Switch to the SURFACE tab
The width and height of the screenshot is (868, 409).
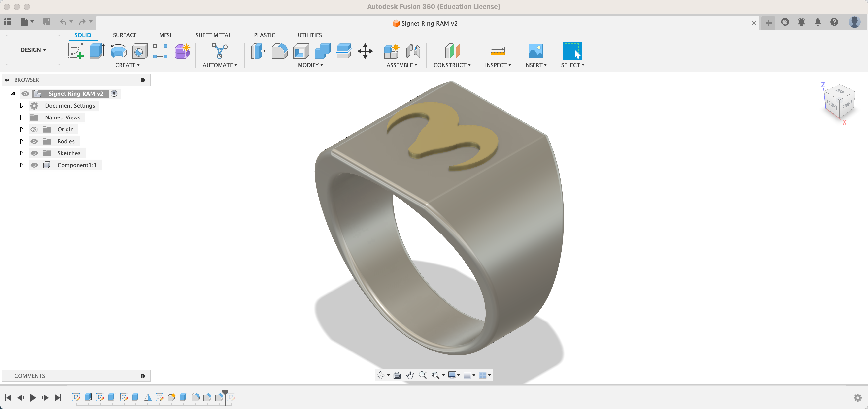pos(125,35)
